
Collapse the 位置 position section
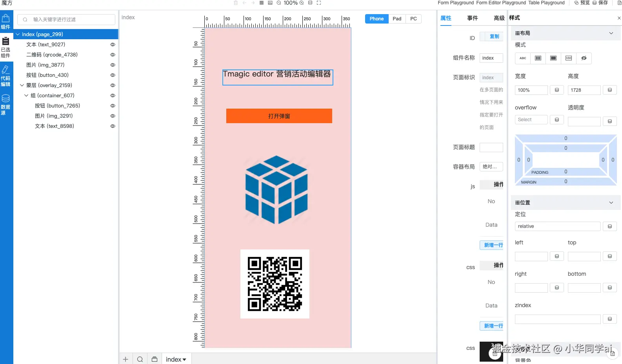coord(611,203)
